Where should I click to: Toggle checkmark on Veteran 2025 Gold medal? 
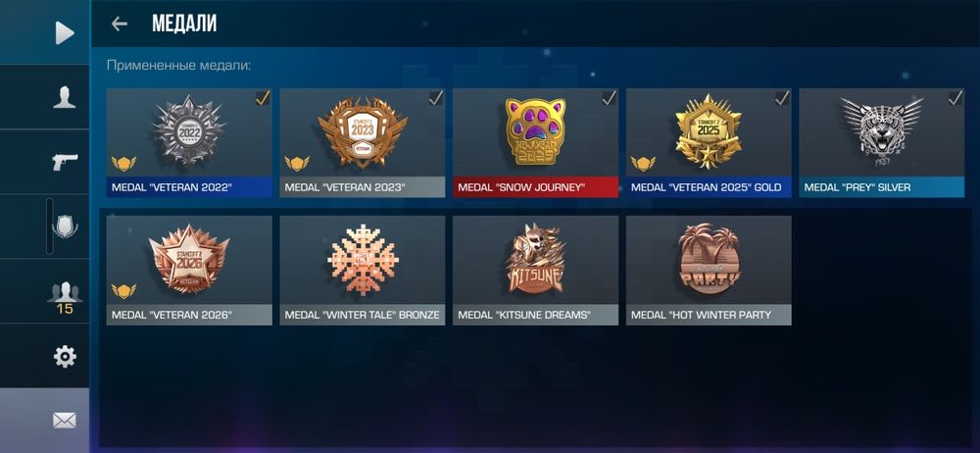pyautogui.click(x=782, y=98)
